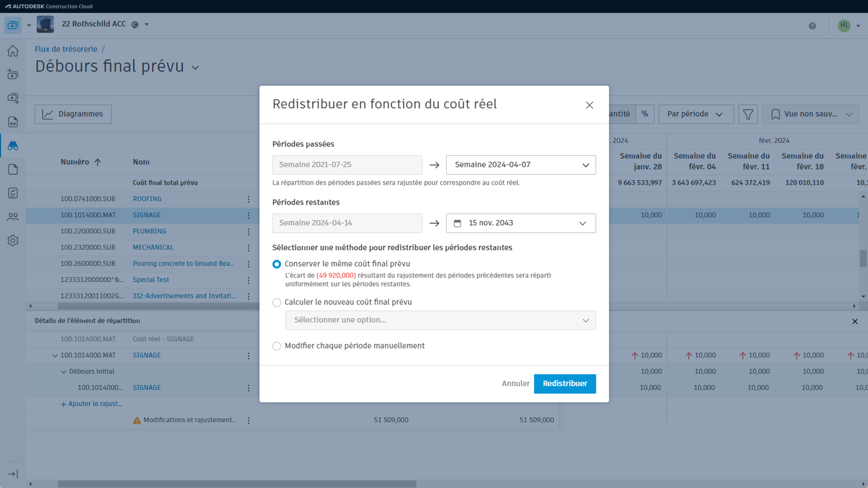This screenshot has width=868, height=488.
Task: Select 'Modifier chaque période manuellement'
Action: 277,346
